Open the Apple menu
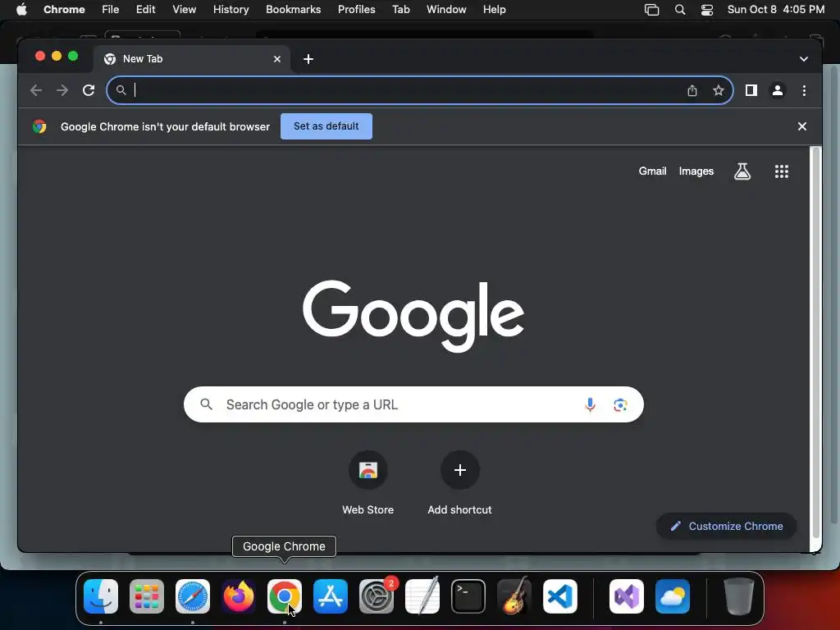 tap(21, 10)
